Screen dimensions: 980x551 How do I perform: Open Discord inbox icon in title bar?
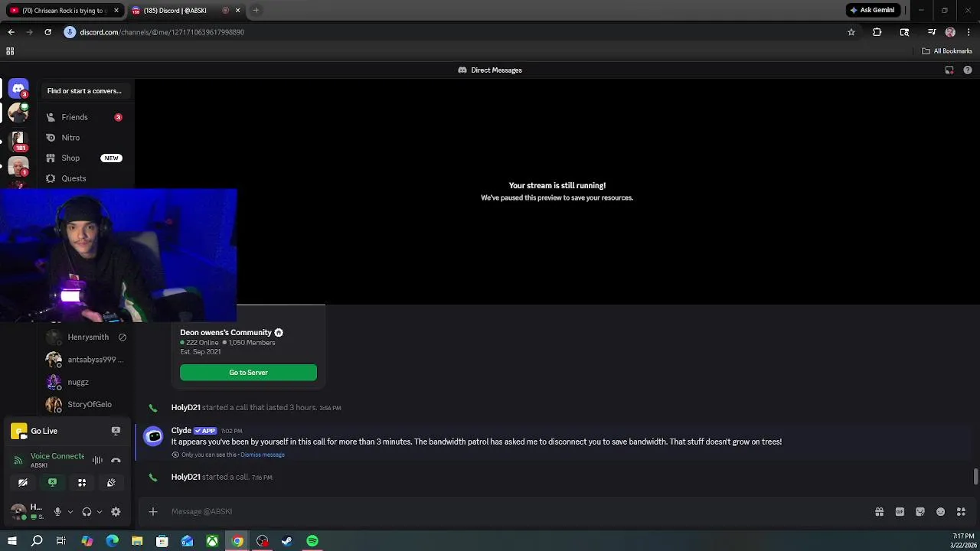click(x=949, y=70)
